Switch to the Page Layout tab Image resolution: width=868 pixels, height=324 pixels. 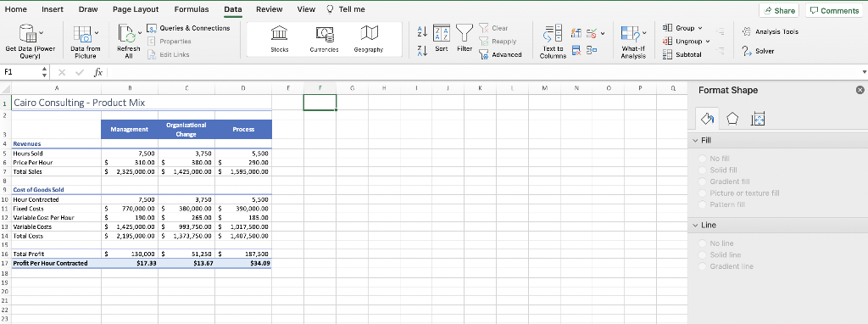(136, 9)
